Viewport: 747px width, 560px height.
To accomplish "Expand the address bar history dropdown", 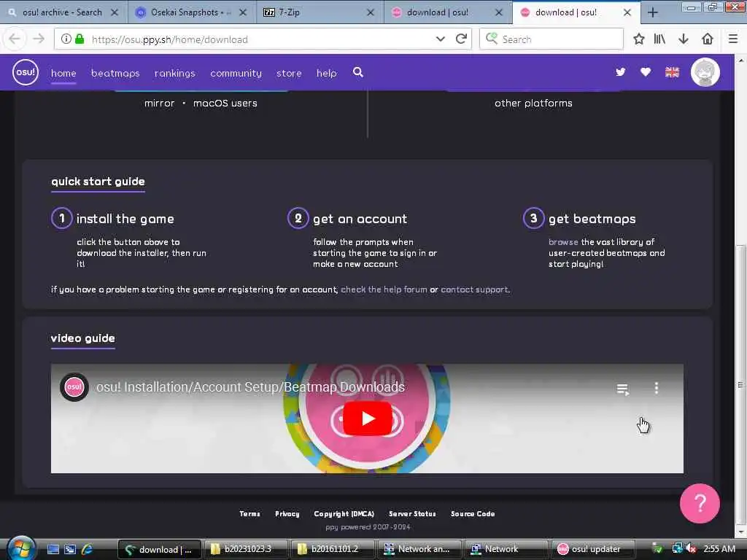I will tap(440, 39).
